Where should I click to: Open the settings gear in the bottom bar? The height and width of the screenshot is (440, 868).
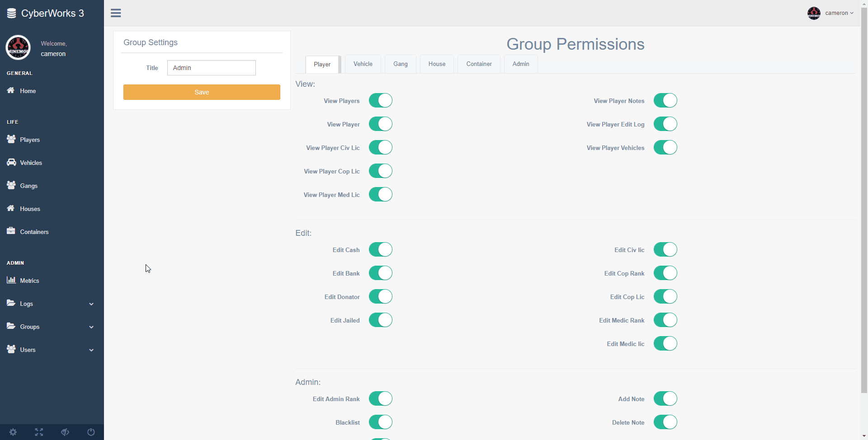click(13, 432)
